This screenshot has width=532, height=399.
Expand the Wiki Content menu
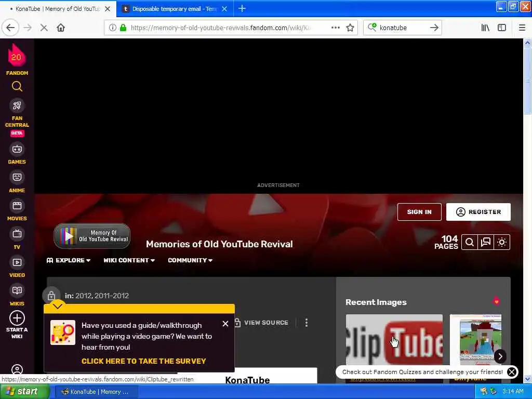[129, 260]
